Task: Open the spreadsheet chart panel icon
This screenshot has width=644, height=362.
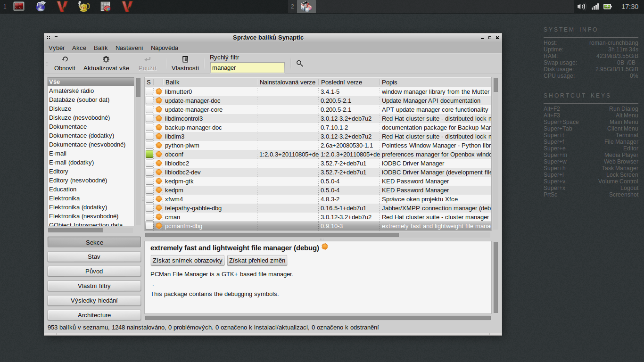Action: point(106,7)
